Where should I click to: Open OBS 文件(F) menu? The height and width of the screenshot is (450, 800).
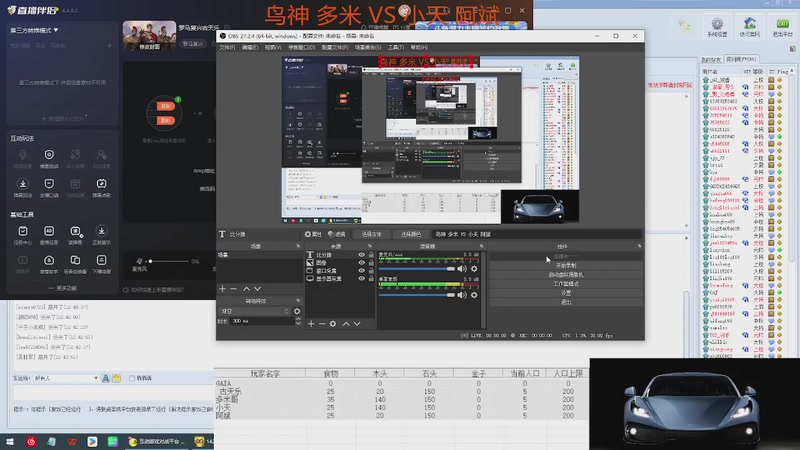[x=227, y=47]
